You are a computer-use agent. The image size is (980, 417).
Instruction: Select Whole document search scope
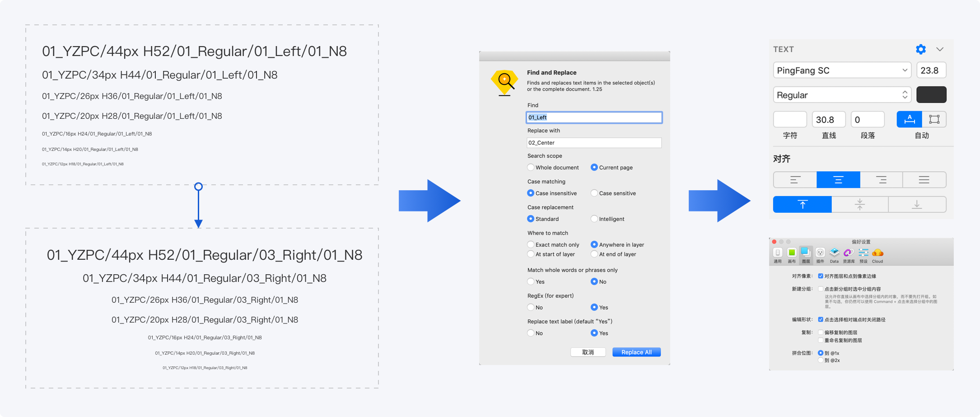click(531, 168)
